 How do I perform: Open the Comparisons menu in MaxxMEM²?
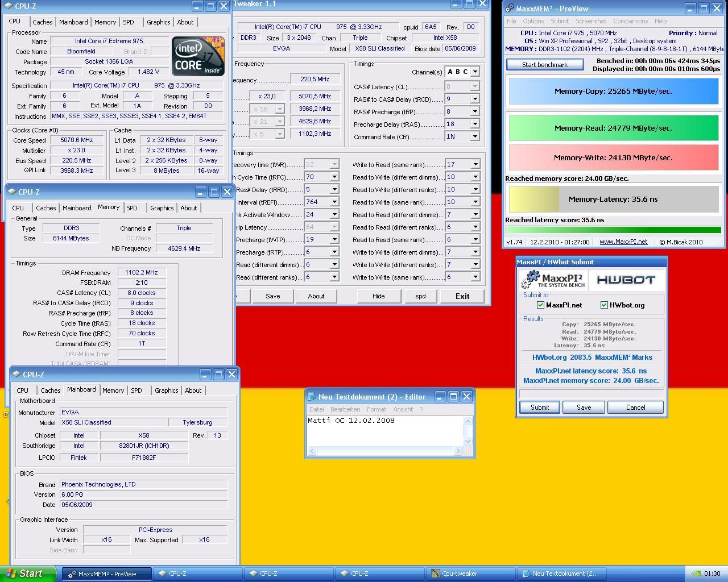tap(630, 21)
